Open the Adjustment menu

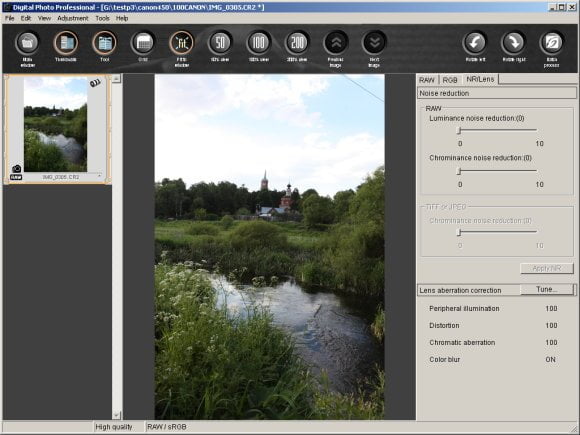click(x=72, y=18)
